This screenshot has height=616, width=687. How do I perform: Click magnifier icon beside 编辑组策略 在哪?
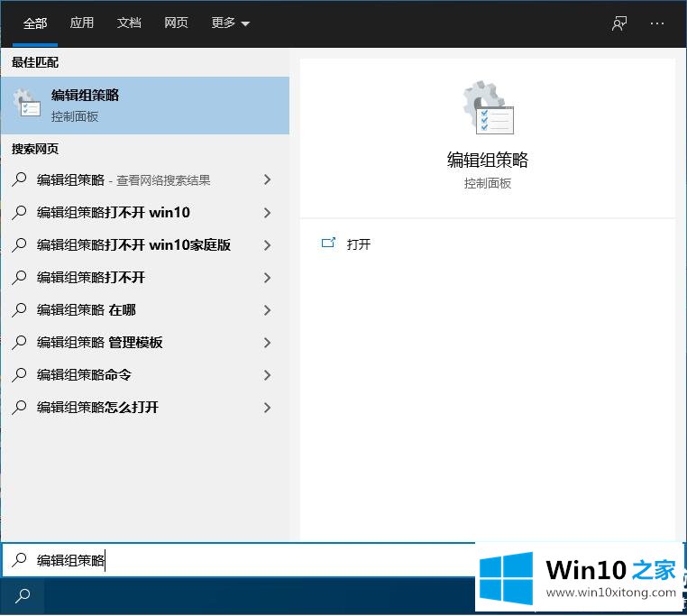[x=20, y=310]
